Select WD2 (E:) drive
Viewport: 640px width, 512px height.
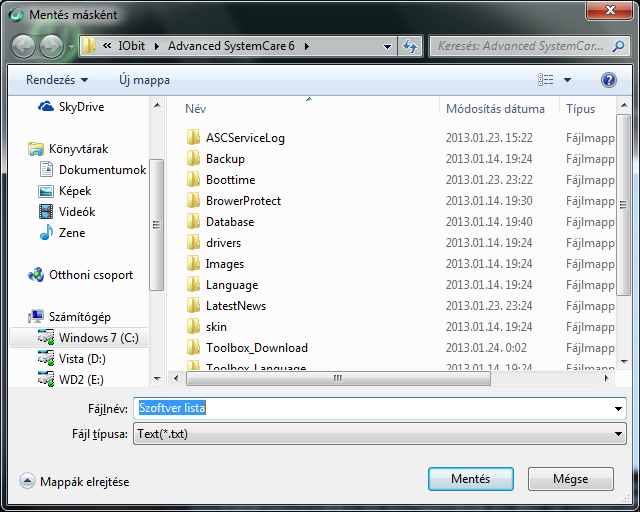[81, 380]
